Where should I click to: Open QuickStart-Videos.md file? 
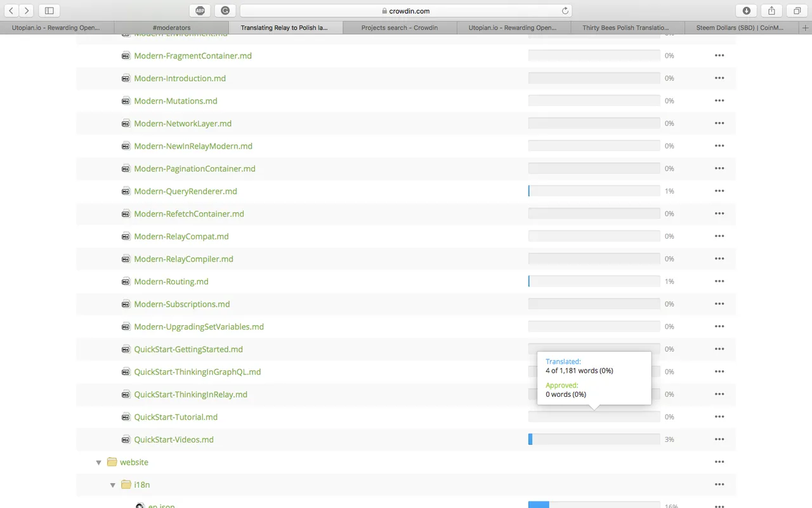173,439
